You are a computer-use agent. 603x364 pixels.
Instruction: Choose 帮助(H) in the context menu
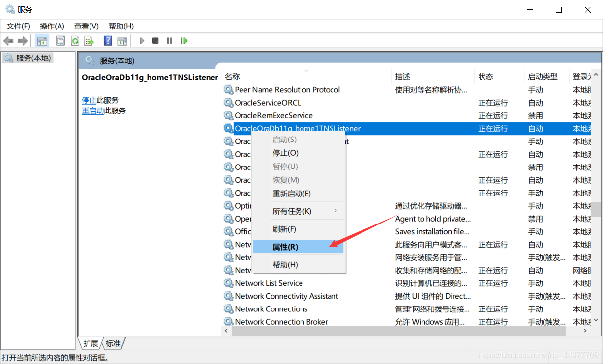point(299,265)
